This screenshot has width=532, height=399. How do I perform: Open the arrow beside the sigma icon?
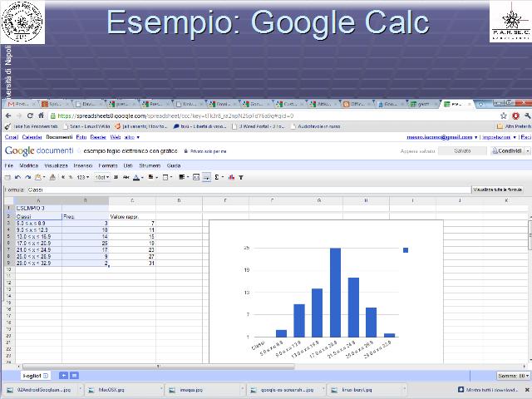point(223,177)
